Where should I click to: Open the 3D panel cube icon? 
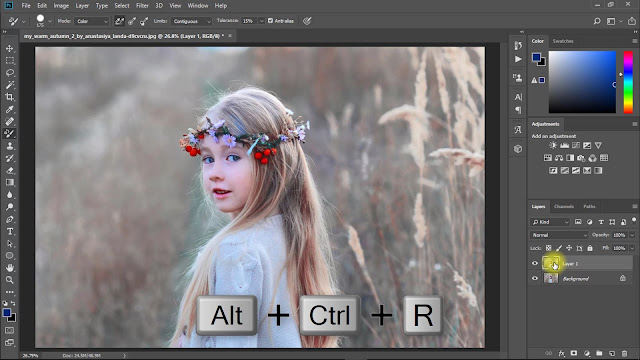[x=518, y=149]
